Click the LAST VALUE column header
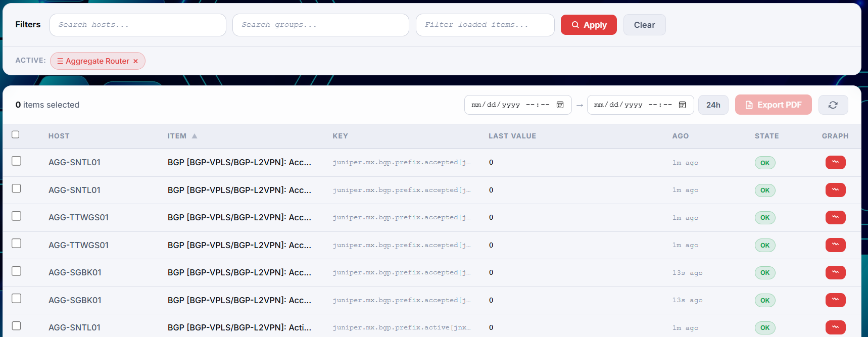 pyautogui.click(x=512, y=136)
